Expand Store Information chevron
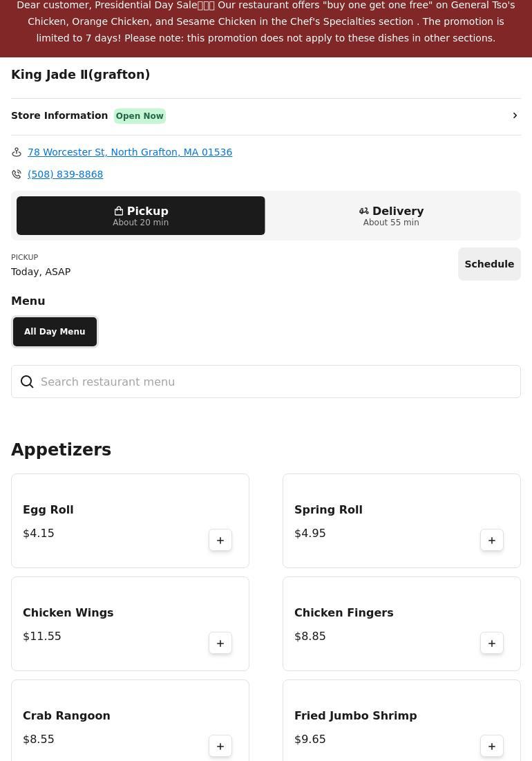Viewport: 532px width, 761px height. pyautogui.click(x=515, y=116)
